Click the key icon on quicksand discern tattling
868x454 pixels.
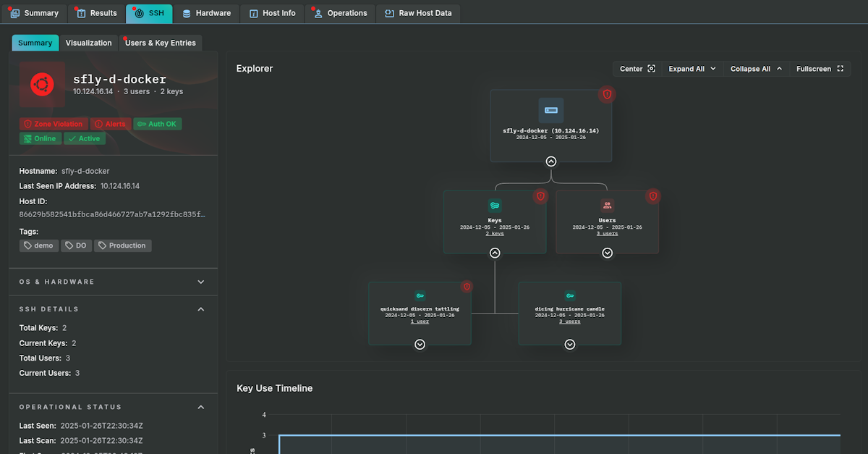pos(420,295)
